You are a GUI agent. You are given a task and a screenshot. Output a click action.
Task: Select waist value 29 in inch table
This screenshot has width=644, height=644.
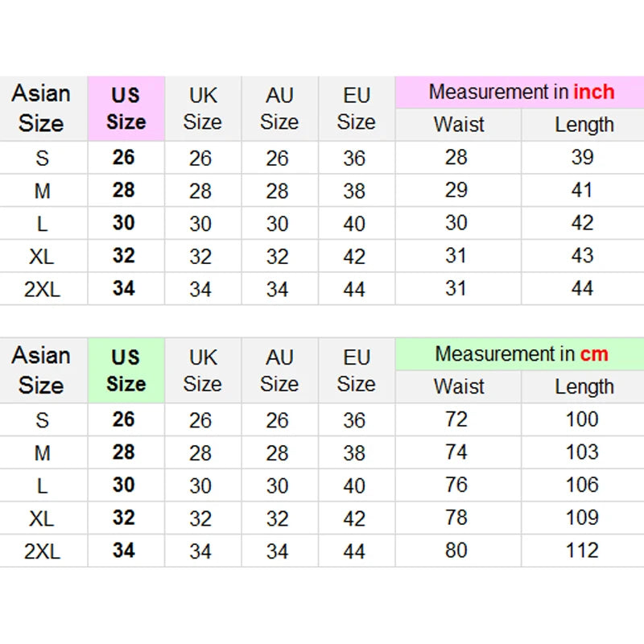[x=456, y=190]
